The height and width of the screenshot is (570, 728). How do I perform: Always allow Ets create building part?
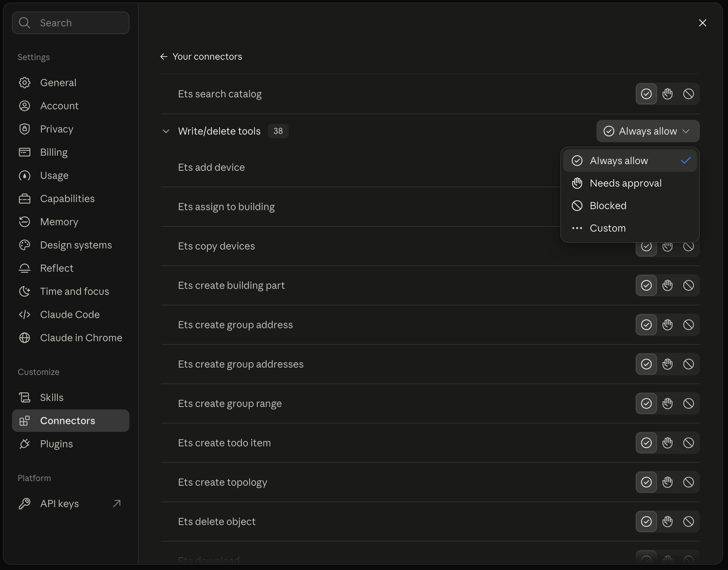[x=646, y=285]
